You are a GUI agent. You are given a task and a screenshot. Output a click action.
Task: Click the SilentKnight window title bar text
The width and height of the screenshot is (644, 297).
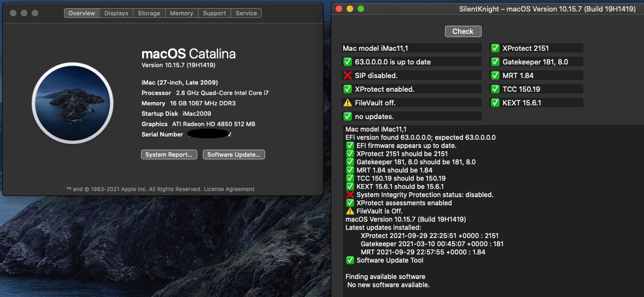pyautogui.click(x=547, y=9)
